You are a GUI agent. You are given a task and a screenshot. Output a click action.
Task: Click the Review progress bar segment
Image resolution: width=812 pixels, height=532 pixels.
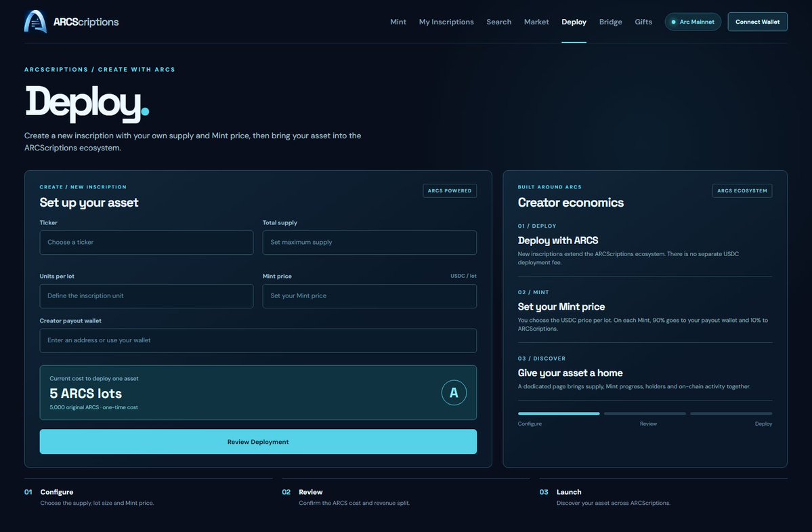coord(645,413)
